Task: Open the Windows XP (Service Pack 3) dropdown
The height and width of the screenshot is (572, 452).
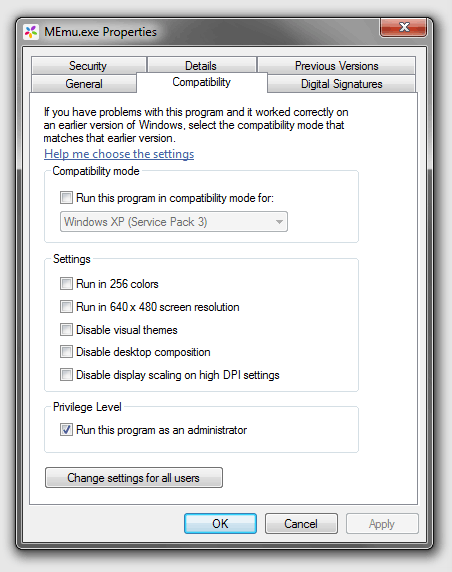Action: [174, 221]
